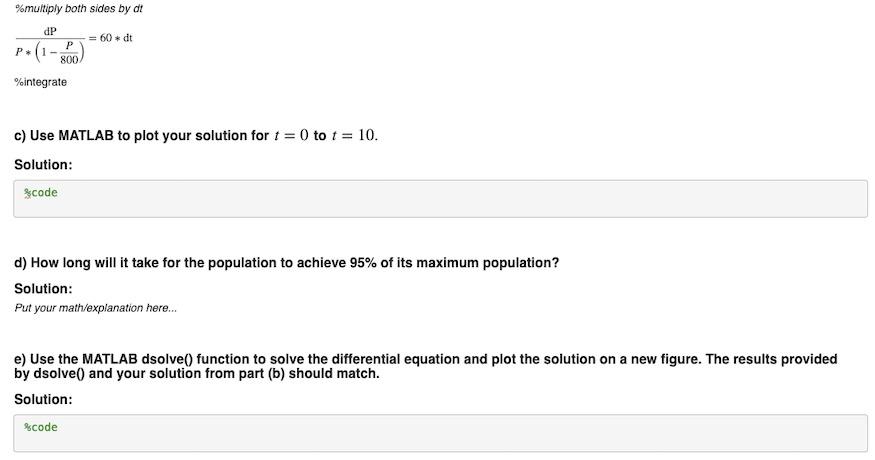Click 'by dsolve() and your solution' text line
Viewport: 875px width, 460px height.
click(x=196, y=373)
